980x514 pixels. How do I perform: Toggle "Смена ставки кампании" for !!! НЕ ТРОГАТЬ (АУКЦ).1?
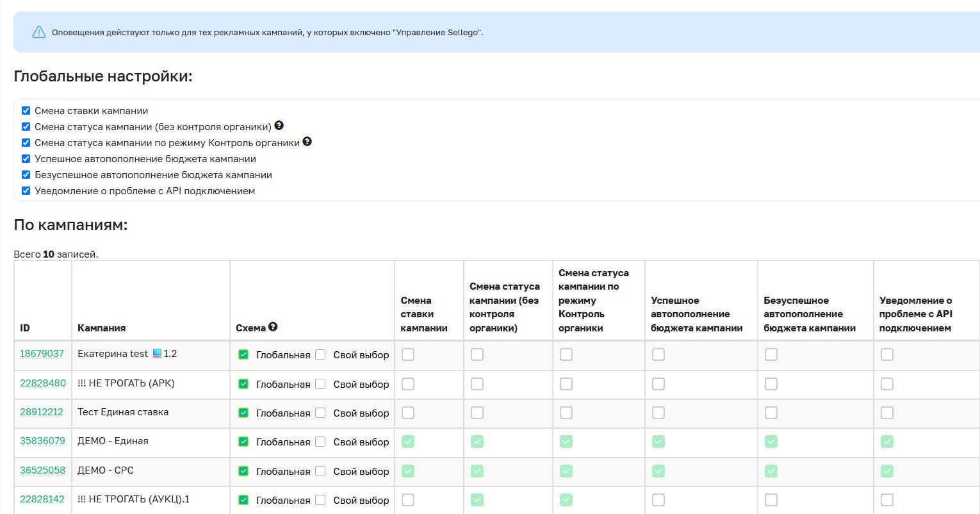point(408,500)
